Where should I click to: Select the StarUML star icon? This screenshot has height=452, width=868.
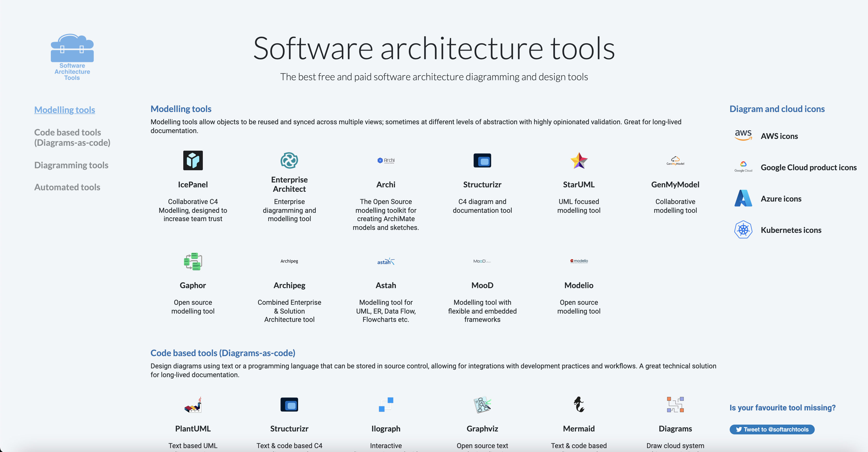(579, 160)
